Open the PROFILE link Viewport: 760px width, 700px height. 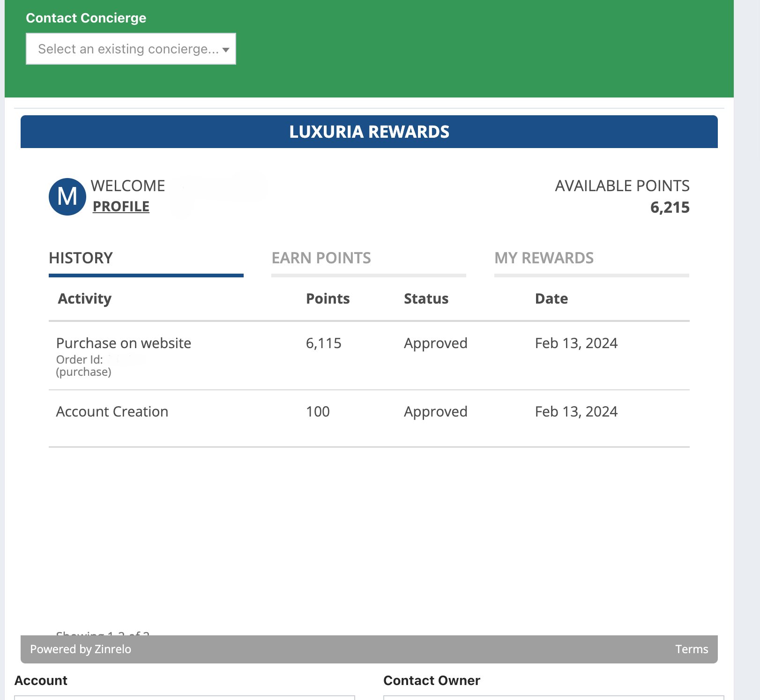coord(121,207)
